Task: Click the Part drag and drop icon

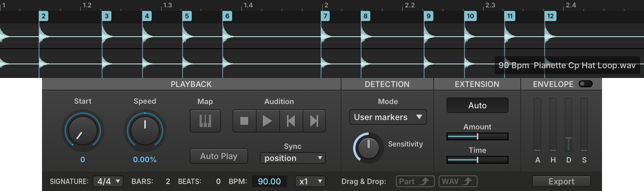Action: [x=415, y=181]
